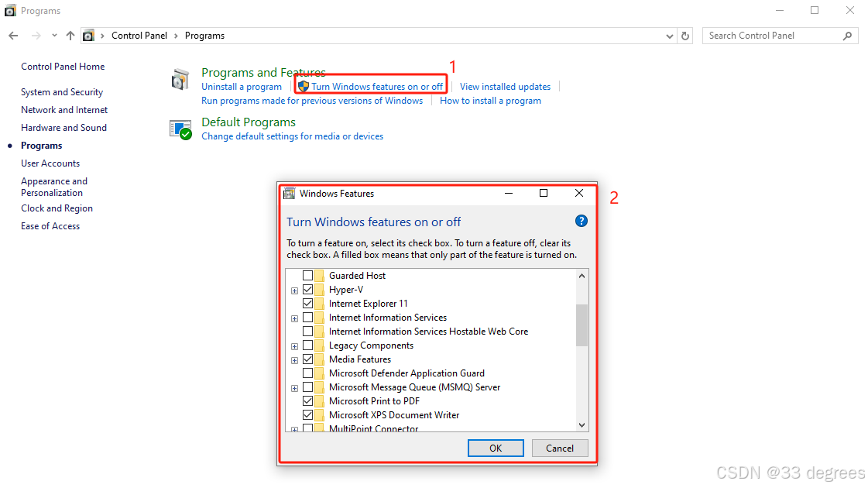Open Default Programs heading

[249, 122]
